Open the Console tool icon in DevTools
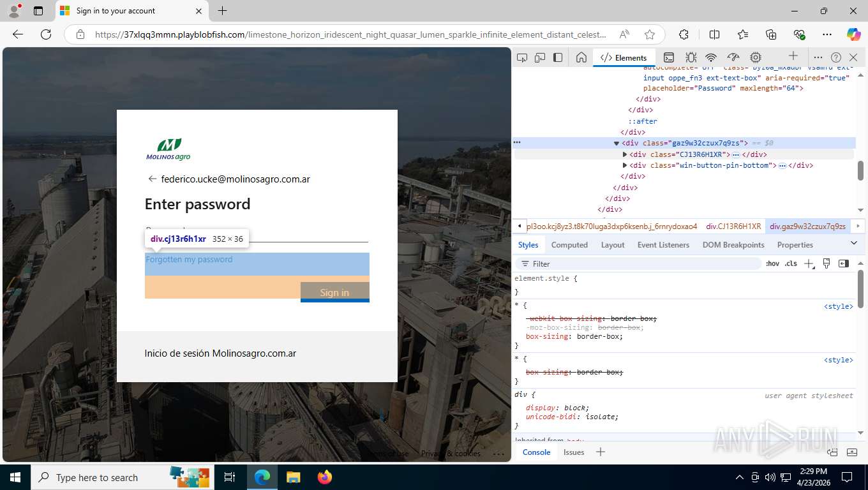The image size is (868, 490). (x=669, y=57)
